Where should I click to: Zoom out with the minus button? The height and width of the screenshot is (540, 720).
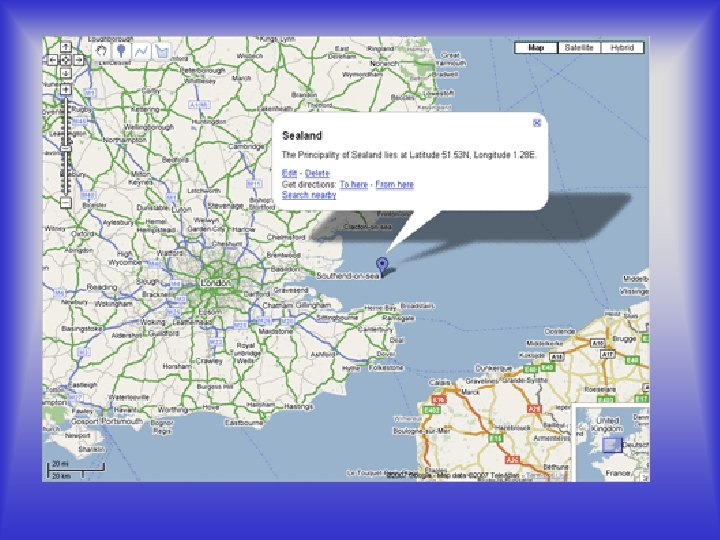pyautogui.click(x=66, y=202)
